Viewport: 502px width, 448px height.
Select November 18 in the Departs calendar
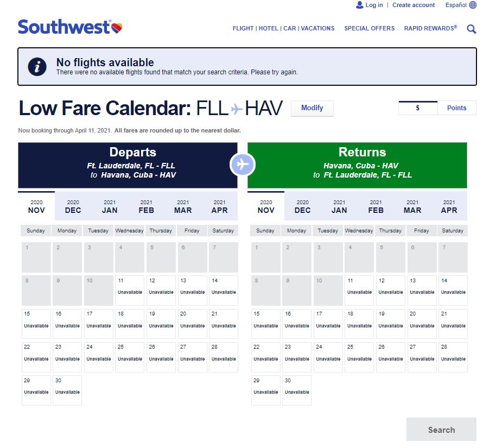pos(130,324)
